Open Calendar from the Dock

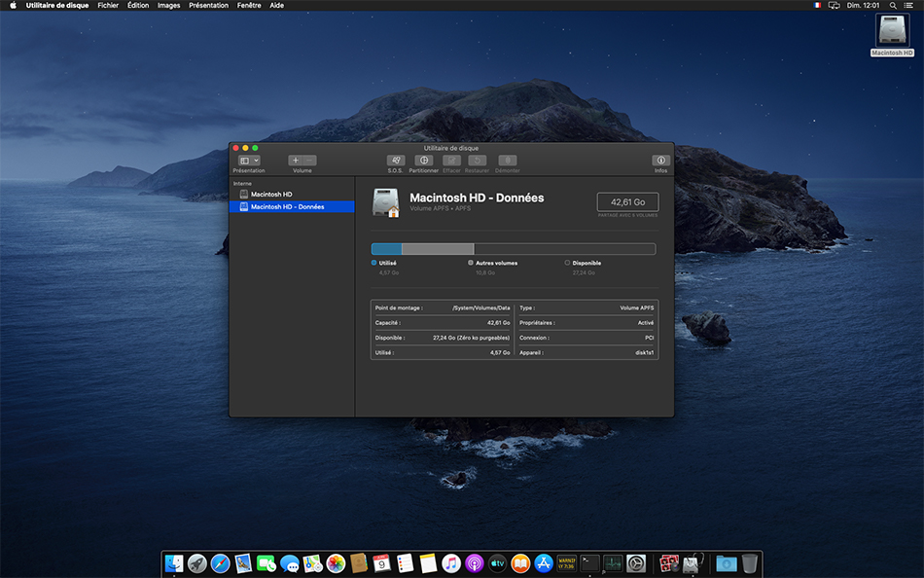[x=381, y=563]
